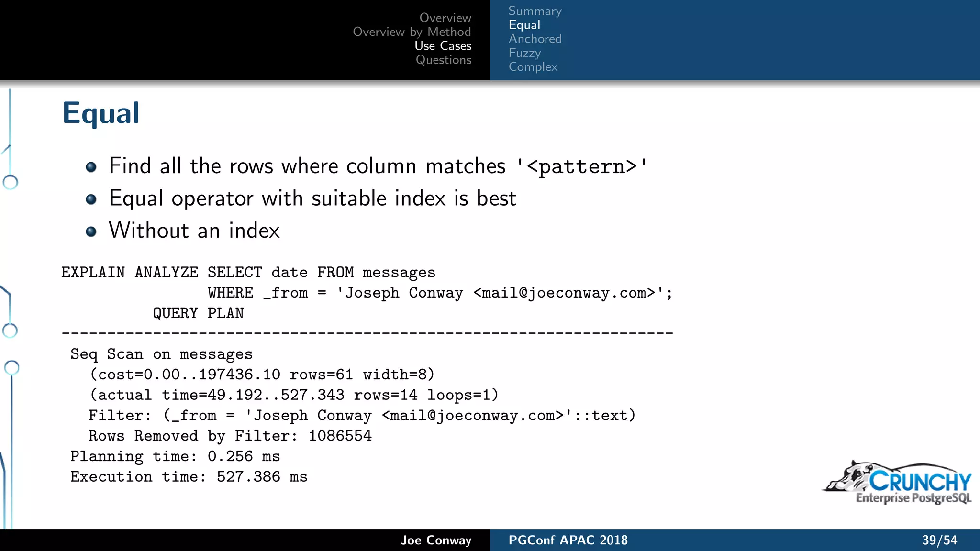Click 'Rows Removed by Filter: 1086554'
This screenshot has width=980, height=551.
click(x=230, y=436)
